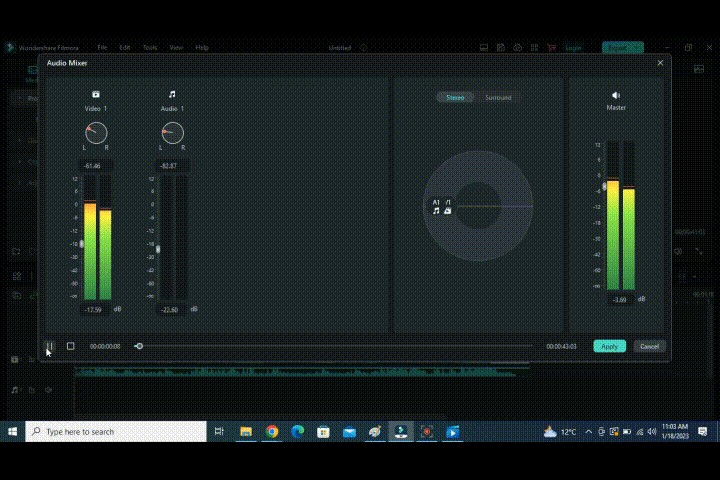The image size is (720, 480).
Task: Click the info icon beside Untitled title
Action: 363,47
